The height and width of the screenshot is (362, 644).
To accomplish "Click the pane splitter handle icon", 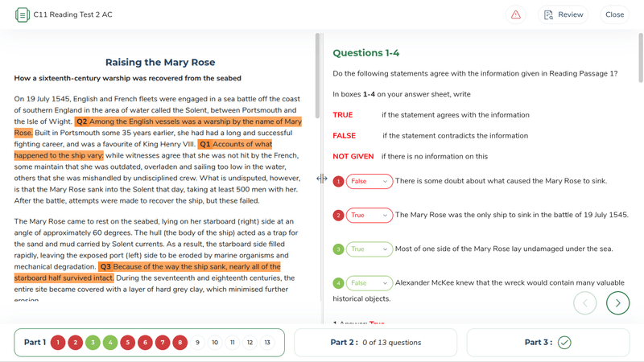I will click(x=322, y=179).
